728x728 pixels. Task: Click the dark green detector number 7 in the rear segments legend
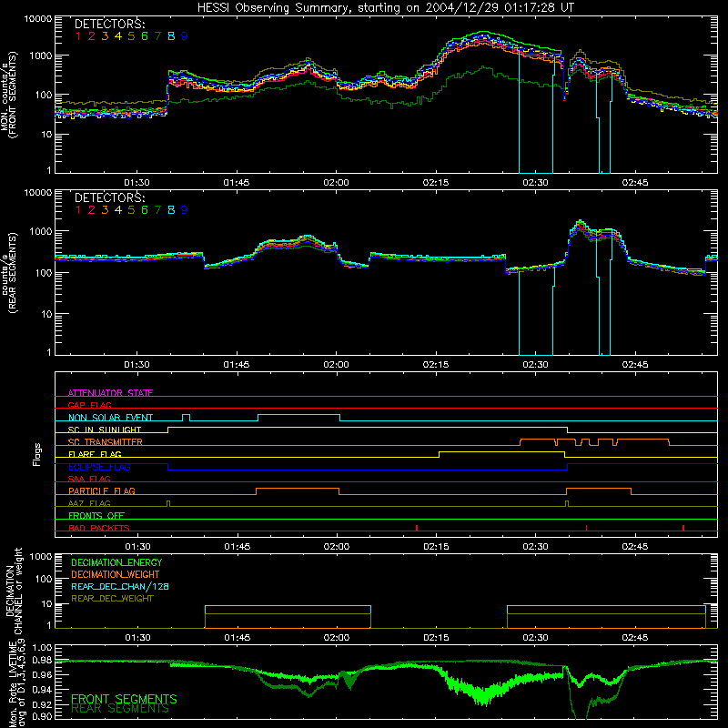pos(157,210)
